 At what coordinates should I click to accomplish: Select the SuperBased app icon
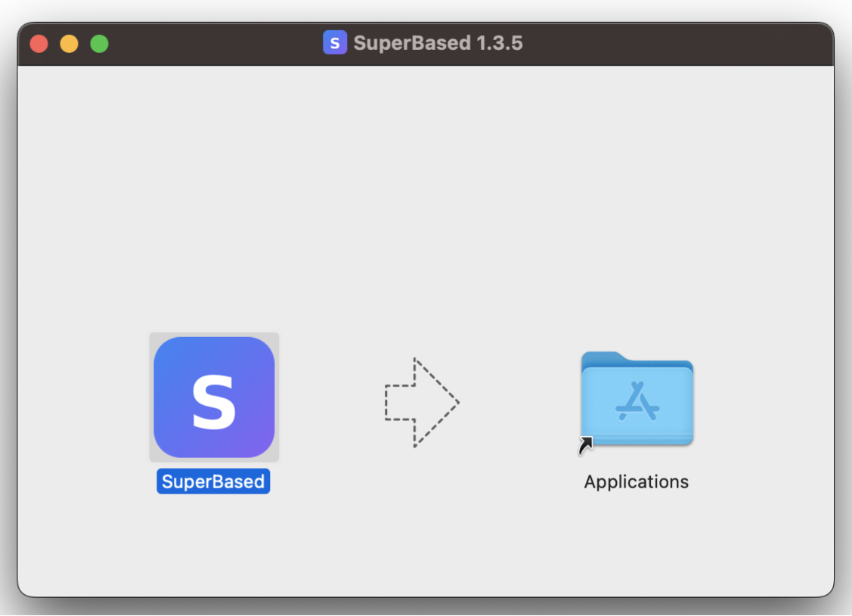point(214,397)
